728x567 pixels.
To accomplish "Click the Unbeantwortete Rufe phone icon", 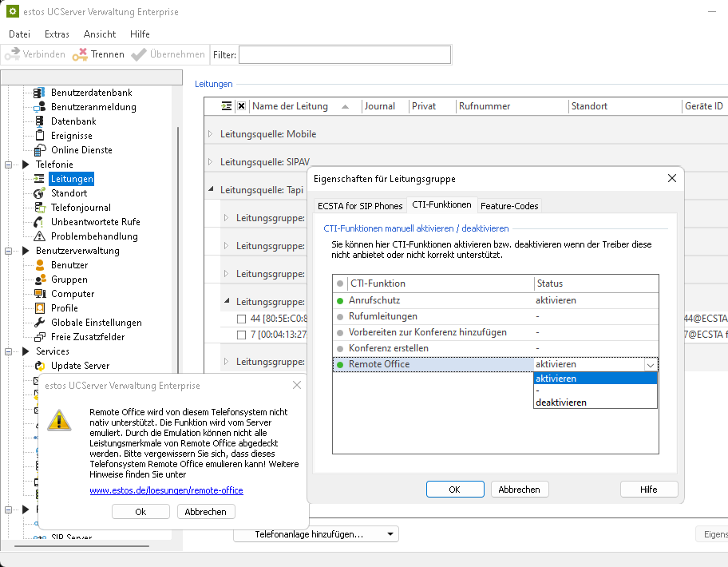I will (39, 222).
